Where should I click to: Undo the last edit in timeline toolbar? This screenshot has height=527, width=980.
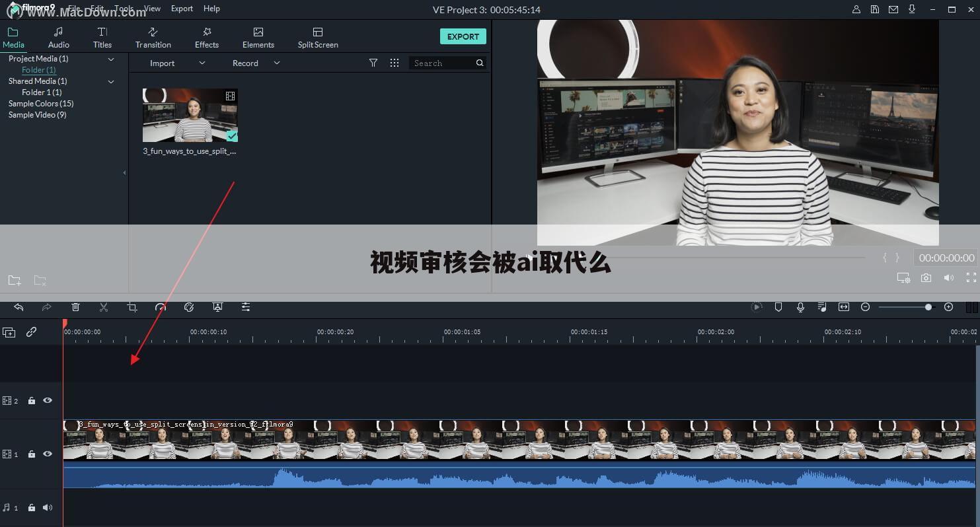(x=19, y=307)
